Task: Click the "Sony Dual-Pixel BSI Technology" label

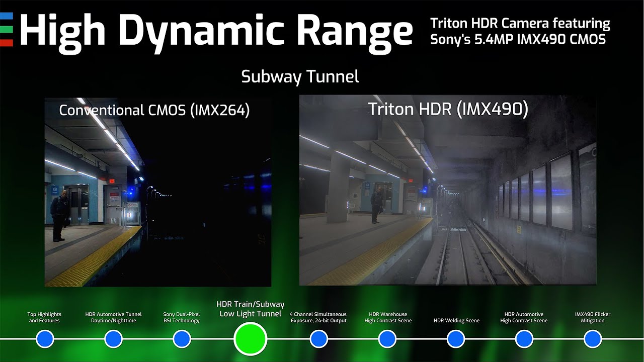Action: pyautogui.click(x=182, y=317)
